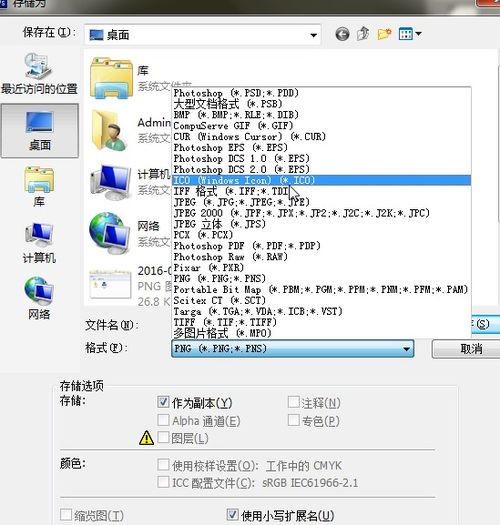Toggle 缩览图 thumbnail checkbox

66,515
